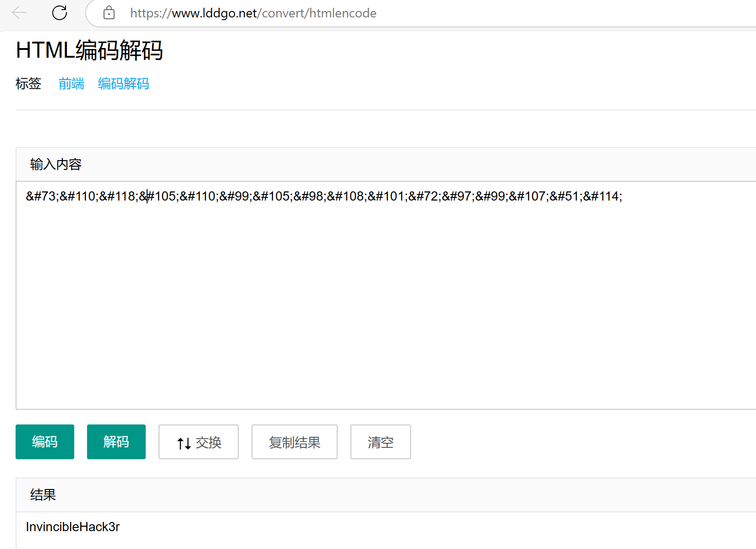756x549 pixels.
Task: Click the HTML编码解码 page heading
Action: coord(89,50)
